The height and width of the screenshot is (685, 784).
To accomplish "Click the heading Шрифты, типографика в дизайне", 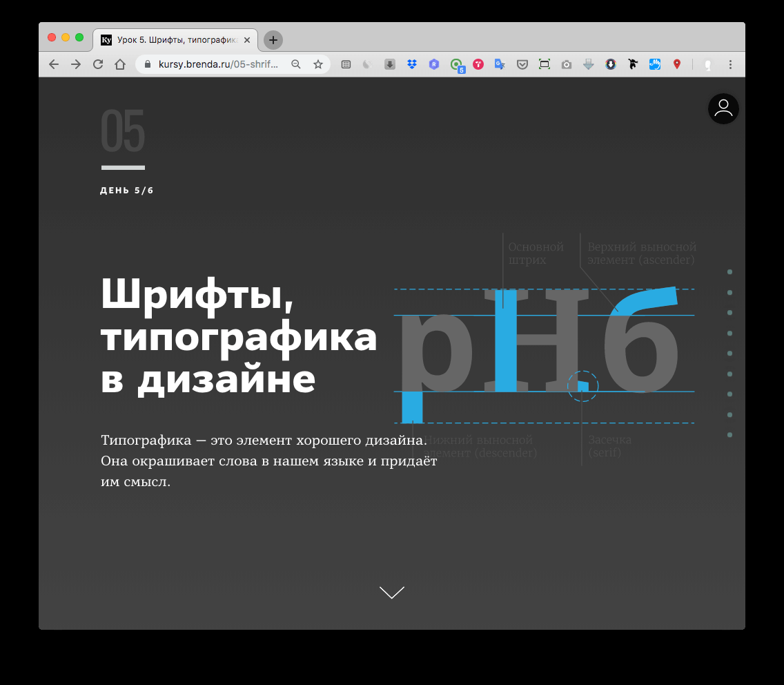I will [239, 336].
